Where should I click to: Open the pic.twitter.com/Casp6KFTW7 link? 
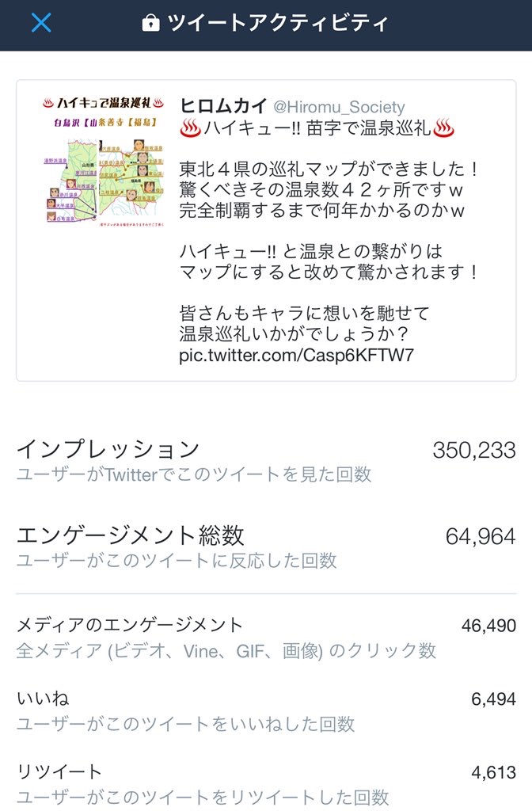(x=297, y=354)
